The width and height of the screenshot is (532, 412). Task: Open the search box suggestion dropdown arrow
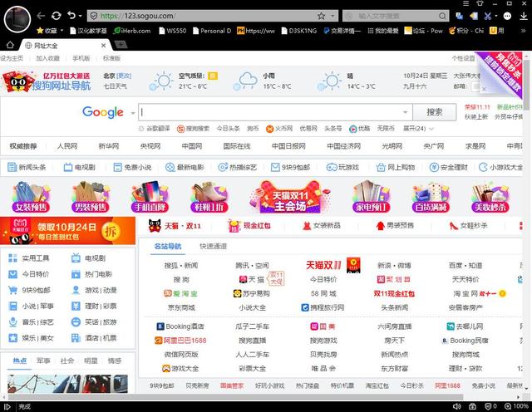click(405, 112)
